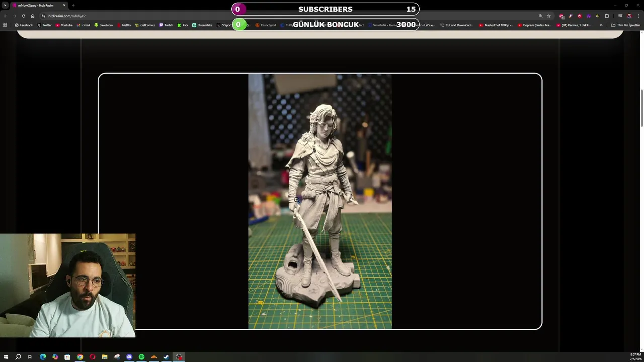Viewport: 644px width, 362px height.
Task: Open Task View on taskbar
Action: pos(30,357)
